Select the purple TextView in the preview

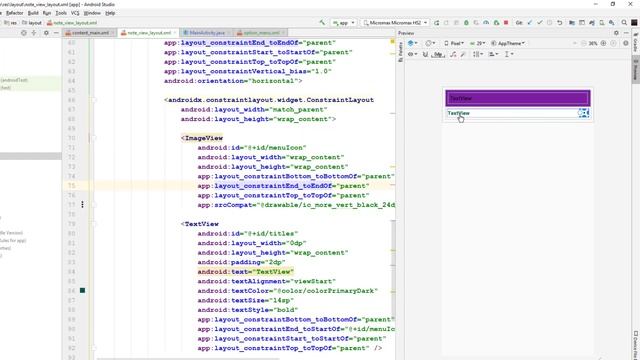[518, 98]
